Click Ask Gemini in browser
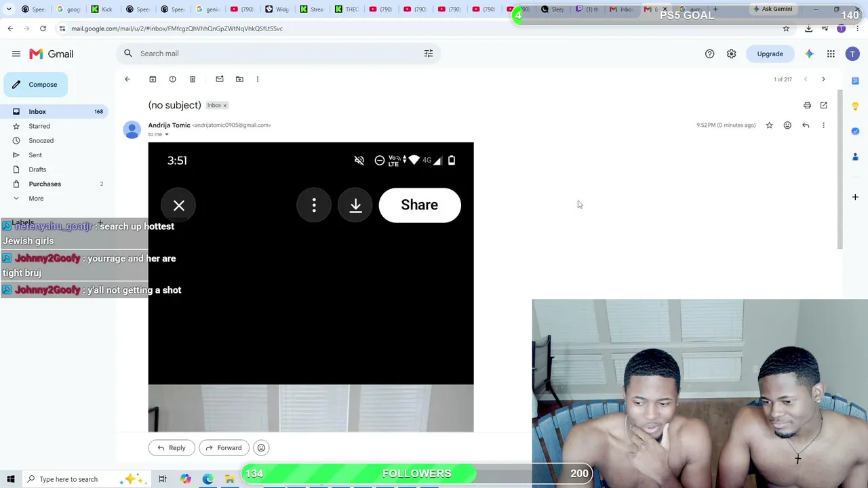The height and width of the screenshot is (488, 868). pos(772,9)
